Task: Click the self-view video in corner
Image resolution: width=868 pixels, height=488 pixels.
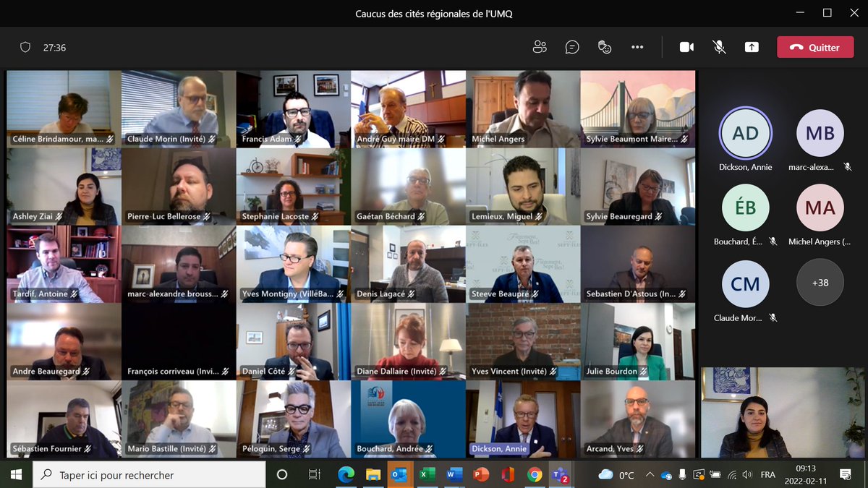Action: pyautogui.click(x=783, y=413)
